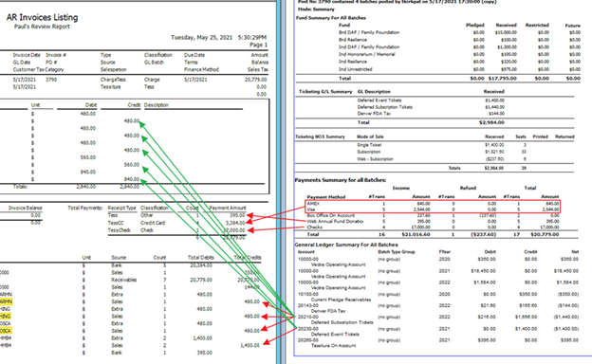The width and height of the screenshot is (592, 364).
Task: Click account 20230-00 Deferred Event Tickets
Action: (x=328, y=331)
